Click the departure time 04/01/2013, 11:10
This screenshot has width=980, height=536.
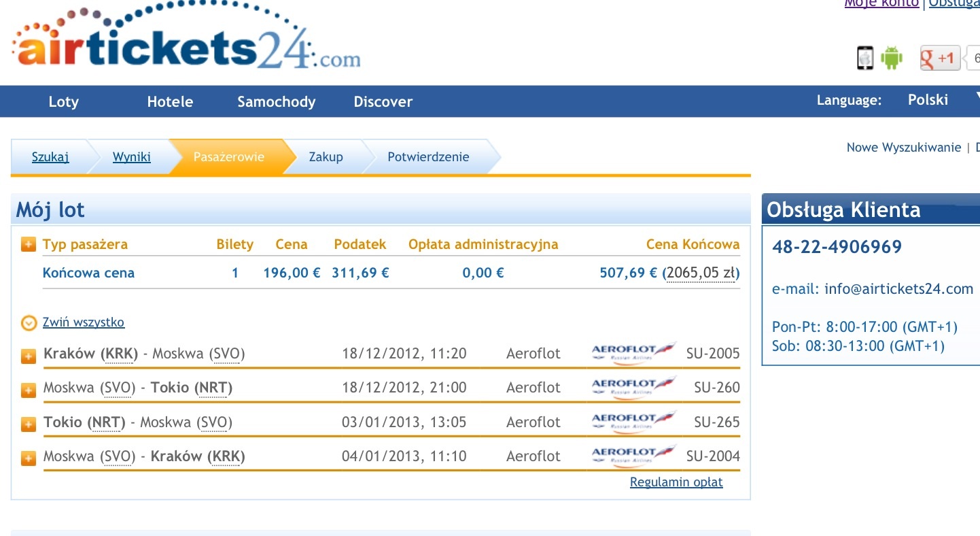(404, 456)
